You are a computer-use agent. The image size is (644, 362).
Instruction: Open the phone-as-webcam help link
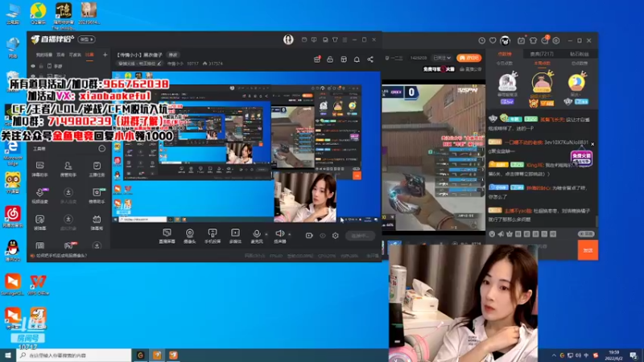(62, 256)
